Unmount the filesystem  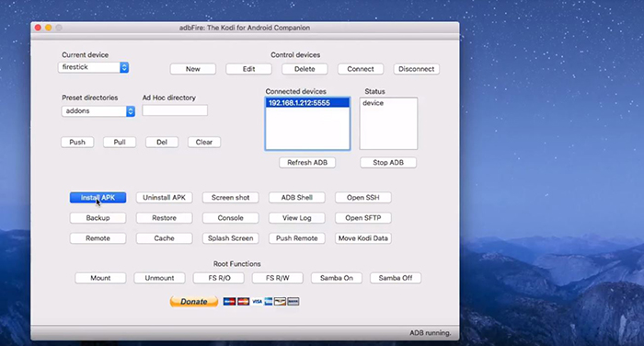(159, 278)
